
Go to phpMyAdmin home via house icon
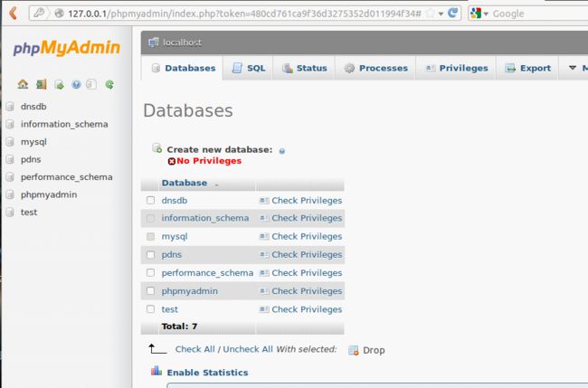point(23,84)
